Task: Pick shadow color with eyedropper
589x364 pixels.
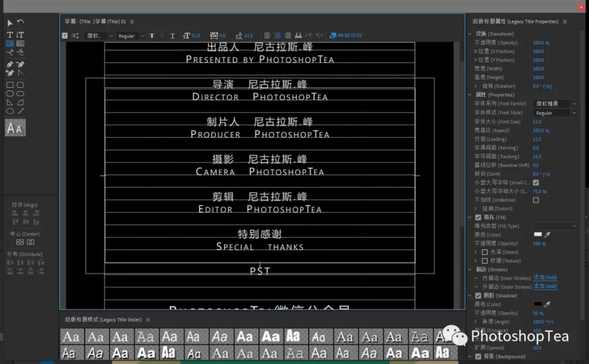Action: (548, 304)
